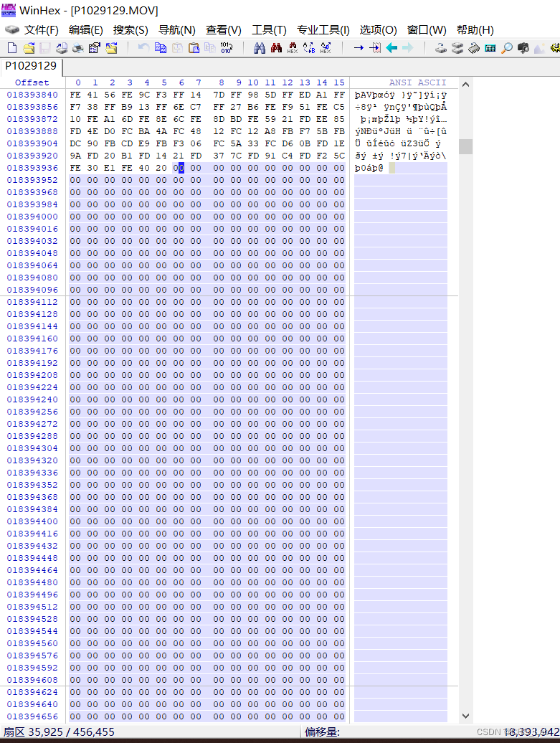Click the camera snapshot toolbar icon
Viewport: 560px width, 743px height.
pos(523,48)
